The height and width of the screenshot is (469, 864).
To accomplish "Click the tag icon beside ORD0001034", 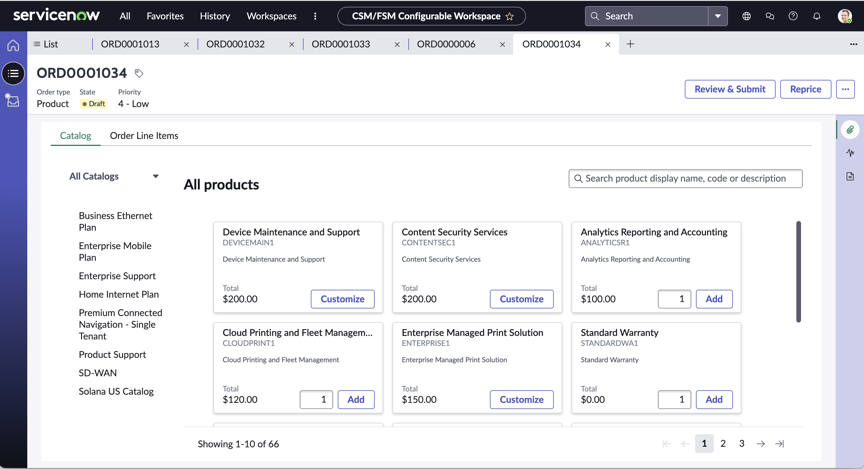I will tap(139, 73).
